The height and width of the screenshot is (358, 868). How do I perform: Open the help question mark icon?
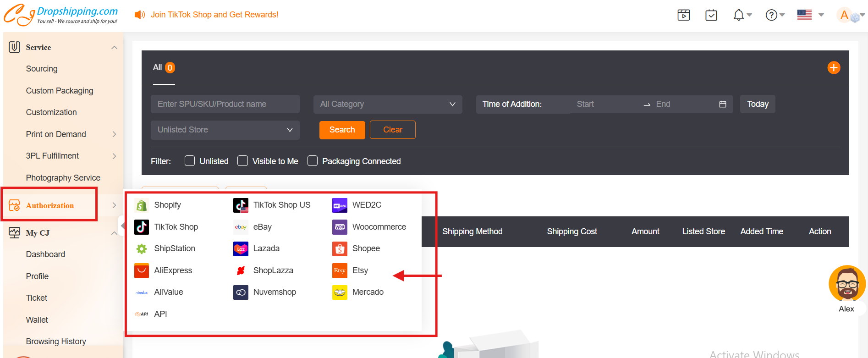pyautogui.click(x=771, y=15)
